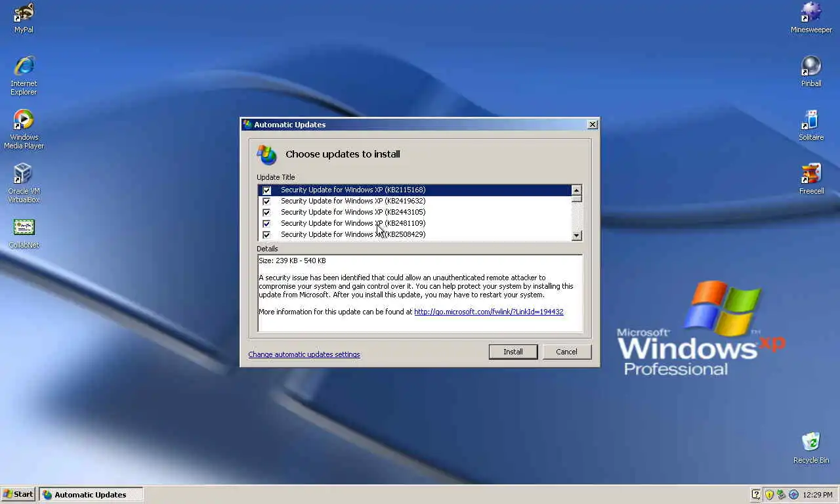Open the MyPal desktop icon
The image size is (840, 504).
pyautogui.click(x=24, y=18)
